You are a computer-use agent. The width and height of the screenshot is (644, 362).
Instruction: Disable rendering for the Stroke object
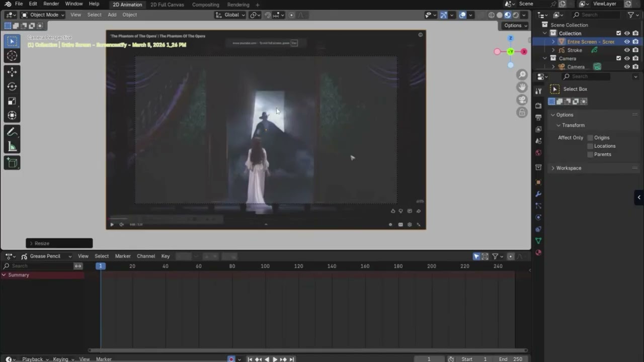[x=635, y=50]
